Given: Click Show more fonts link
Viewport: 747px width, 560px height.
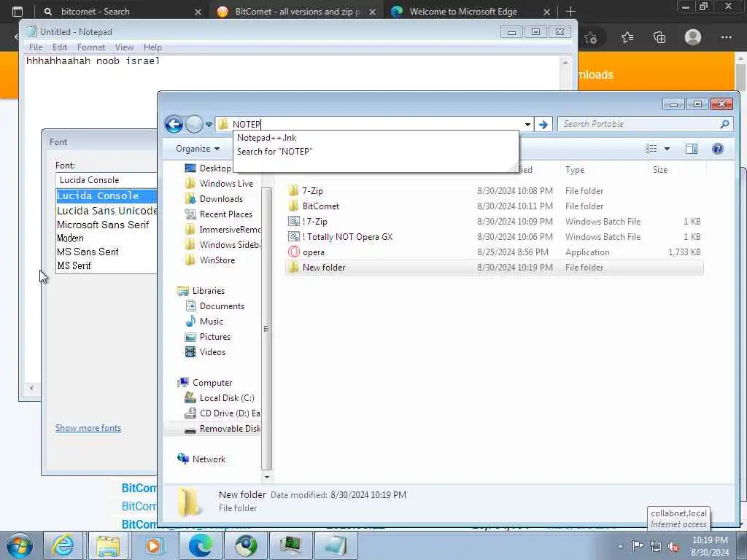Looking at the screenshot, I should 88,428.
